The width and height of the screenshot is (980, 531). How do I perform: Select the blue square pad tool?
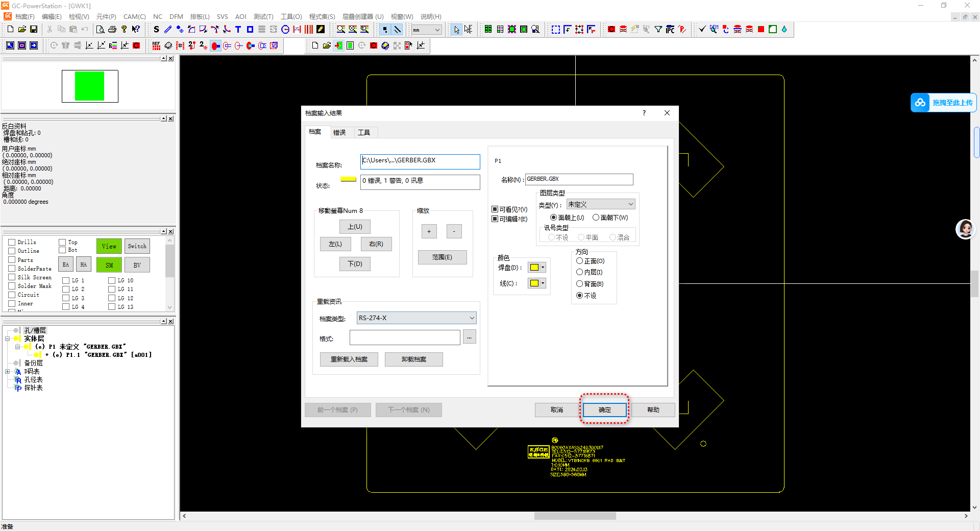(250, 30)
